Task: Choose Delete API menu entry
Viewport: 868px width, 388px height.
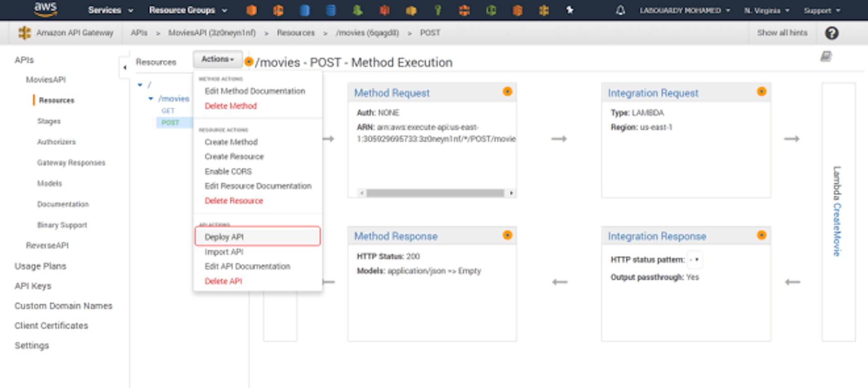Action: click(x=223, y=281)
